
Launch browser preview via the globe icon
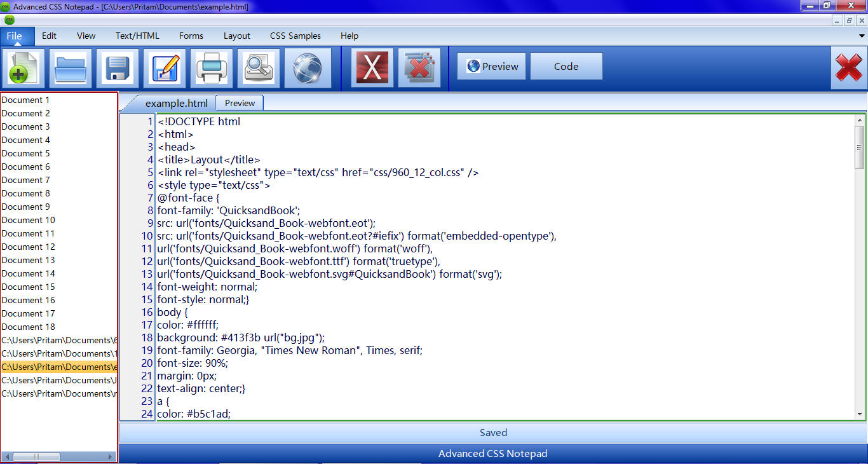[308, 67]
